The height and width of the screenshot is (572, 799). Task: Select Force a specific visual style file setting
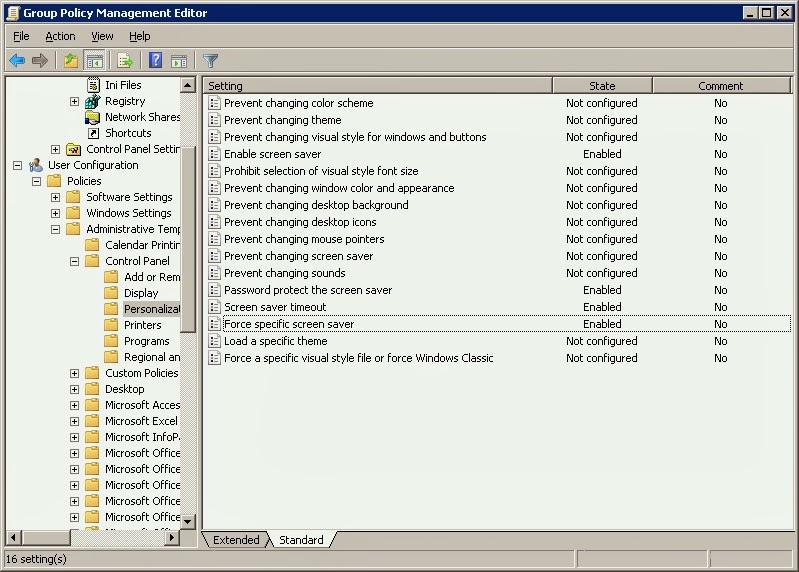pos(358,358)
